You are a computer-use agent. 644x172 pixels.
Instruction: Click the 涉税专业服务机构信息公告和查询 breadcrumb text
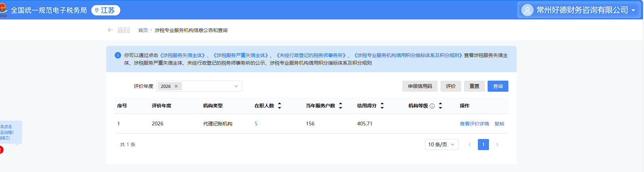pyautogui.click(x=191, y=30)
